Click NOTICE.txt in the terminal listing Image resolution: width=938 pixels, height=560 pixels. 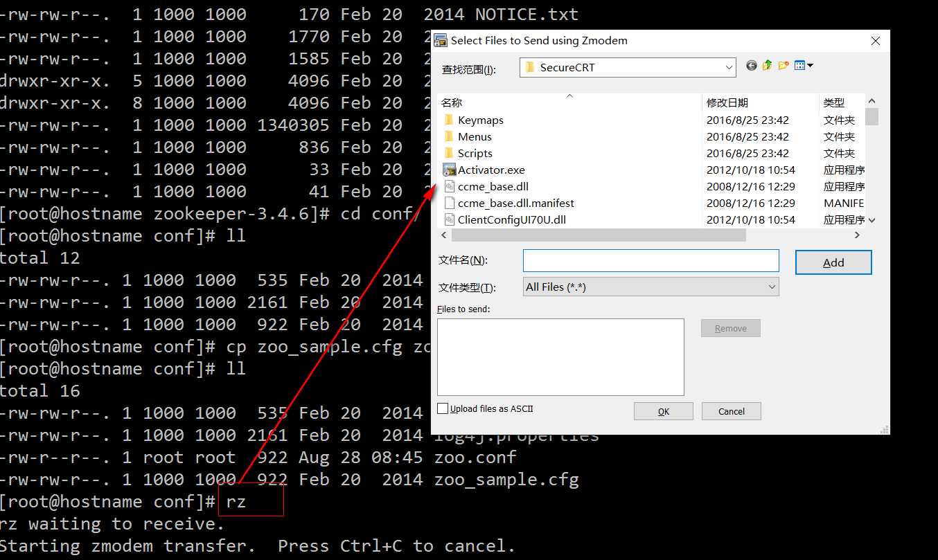[526, 14]
